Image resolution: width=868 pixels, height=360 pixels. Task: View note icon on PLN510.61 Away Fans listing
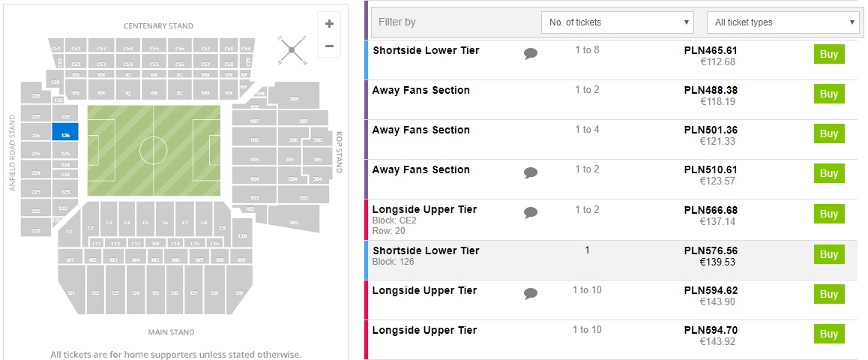click(531, 172)
